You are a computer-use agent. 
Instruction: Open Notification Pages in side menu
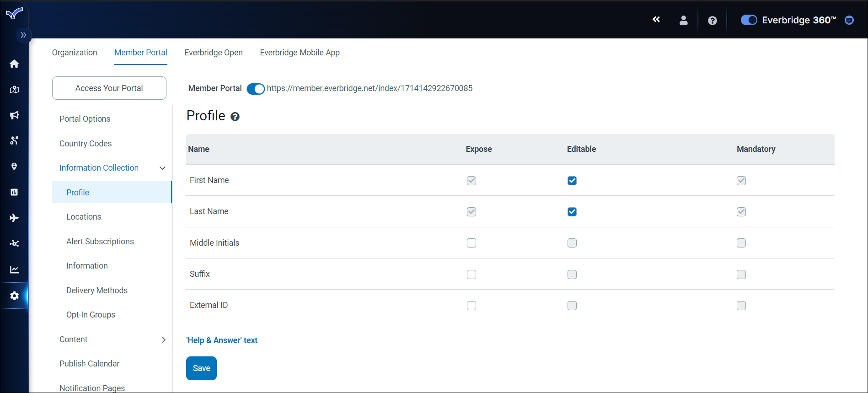tap(92, 388)
